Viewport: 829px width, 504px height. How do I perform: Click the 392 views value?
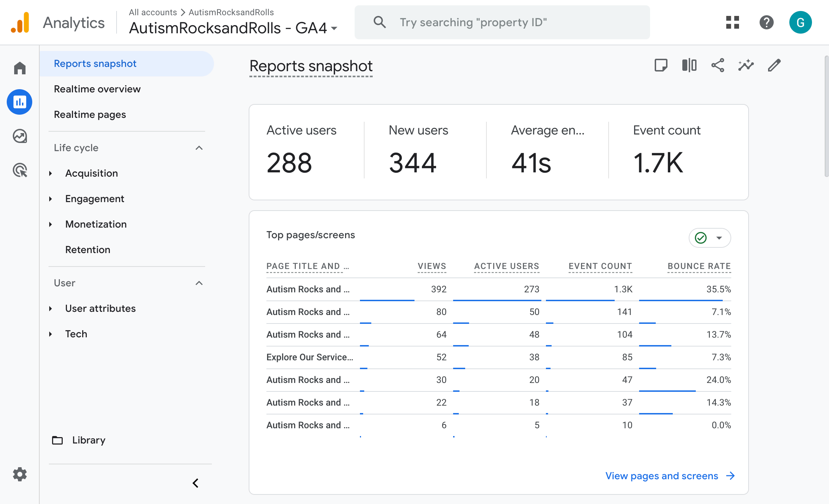coord(439,289)
